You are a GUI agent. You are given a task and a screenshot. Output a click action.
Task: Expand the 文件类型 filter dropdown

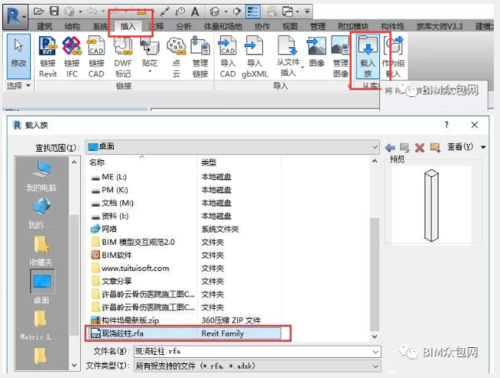pos(376,366)
